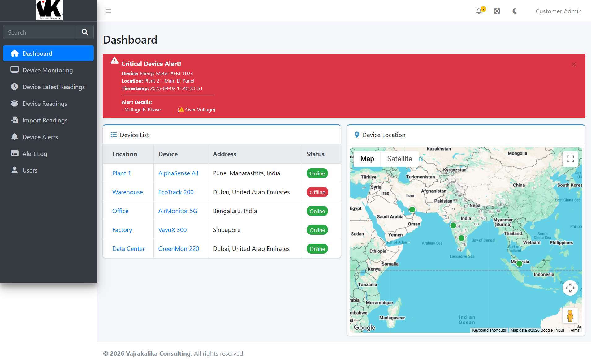Click the search magnifier button
Viewport: 591px width, 364px height.
(85, 32)
